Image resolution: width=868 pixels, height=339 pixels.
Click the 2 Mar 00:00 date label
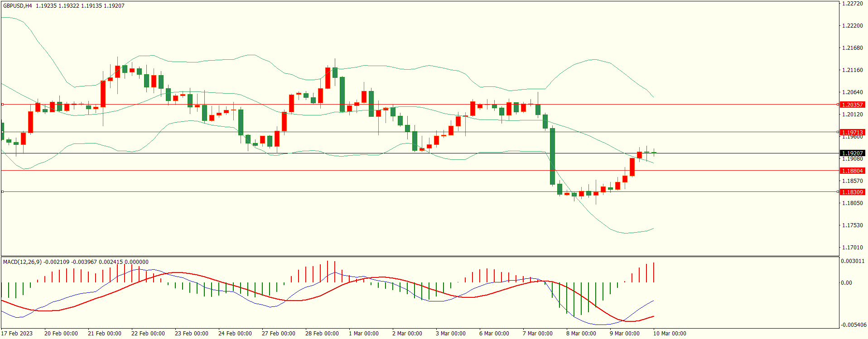click(407, 334)
